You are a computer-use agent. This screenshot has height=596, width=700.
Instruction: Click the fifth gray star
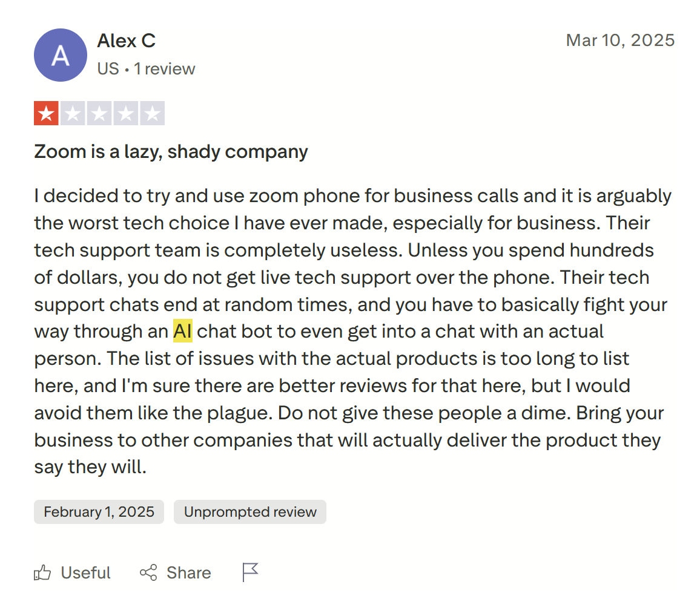[152, 114]
